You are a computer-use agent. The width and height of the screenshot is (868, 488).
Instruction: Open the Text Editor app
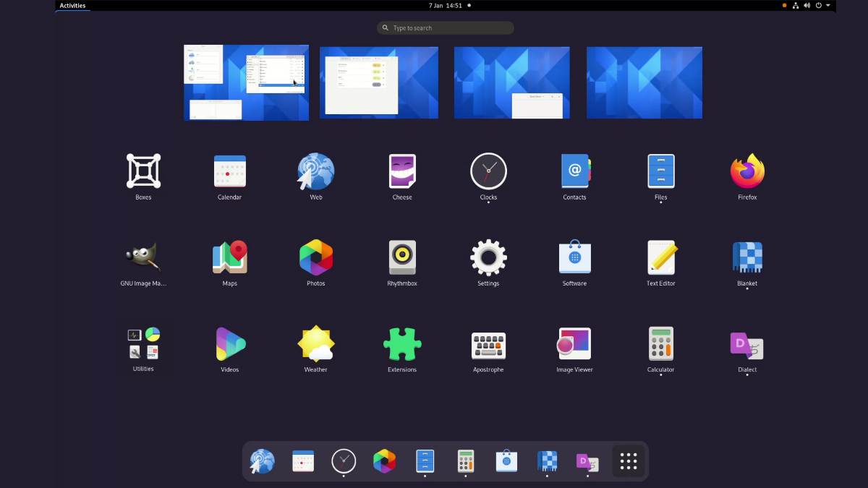point(661,257)
